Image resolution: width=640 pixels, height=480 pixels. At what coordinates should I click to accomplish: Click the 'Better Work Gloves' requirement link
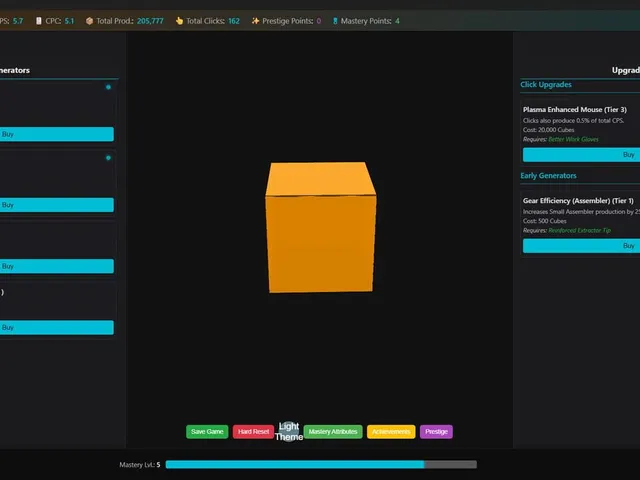tap(573, 139)
